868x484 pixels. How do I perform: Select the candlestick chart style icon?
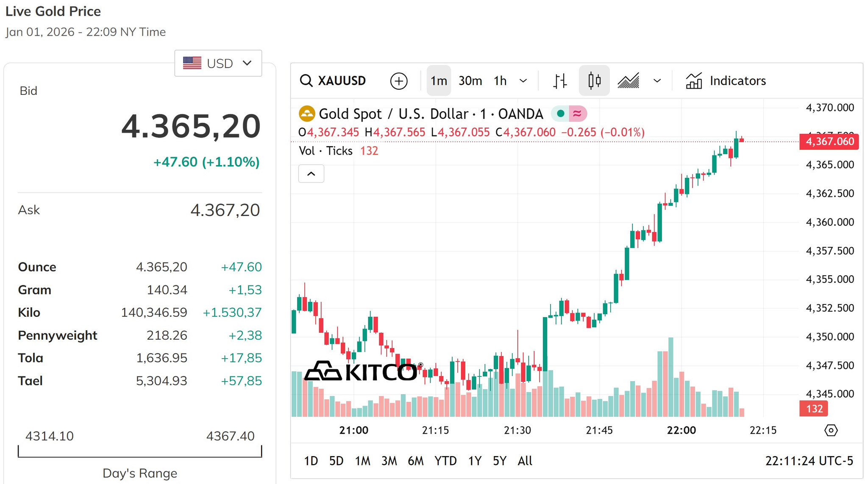(x=594, y=80)
